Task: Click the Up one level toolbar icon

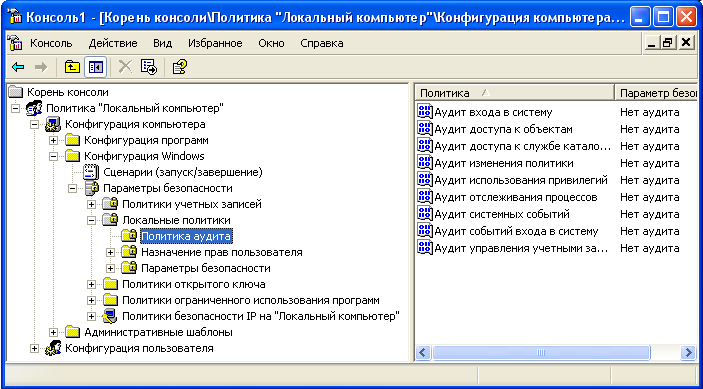Action: click(72, 67)
